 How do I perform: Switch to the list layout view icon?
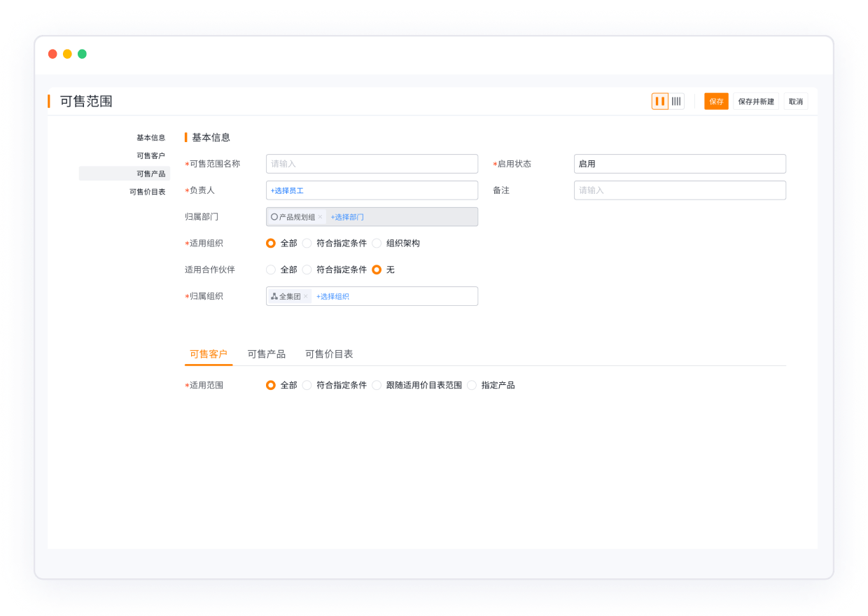point(675,101)
